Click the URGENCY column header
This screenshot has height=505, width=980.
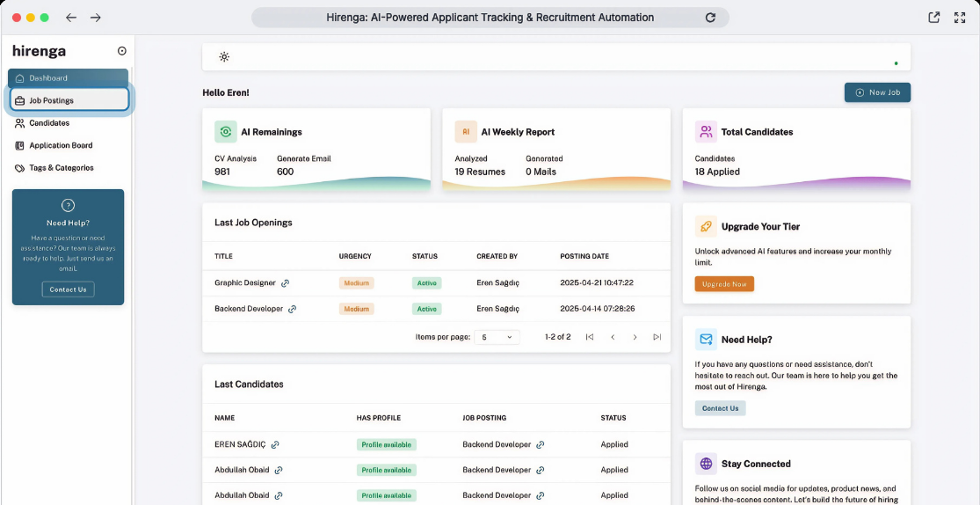pos(355,257)
